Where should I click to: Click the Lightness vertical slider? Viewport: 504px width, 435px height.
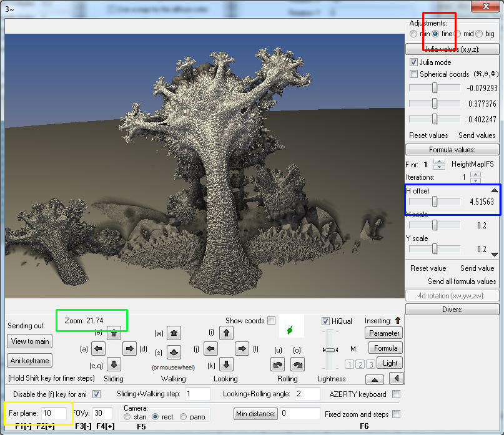click(330, 350)
